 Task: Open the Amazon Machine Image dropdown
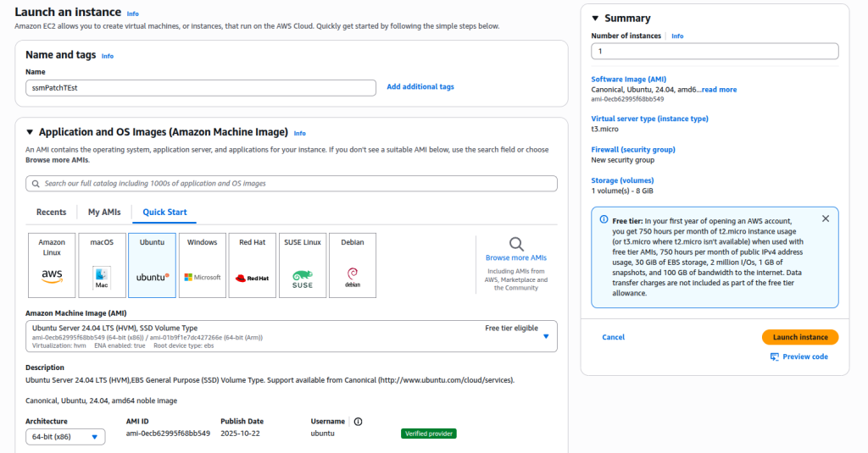[292, 336]
